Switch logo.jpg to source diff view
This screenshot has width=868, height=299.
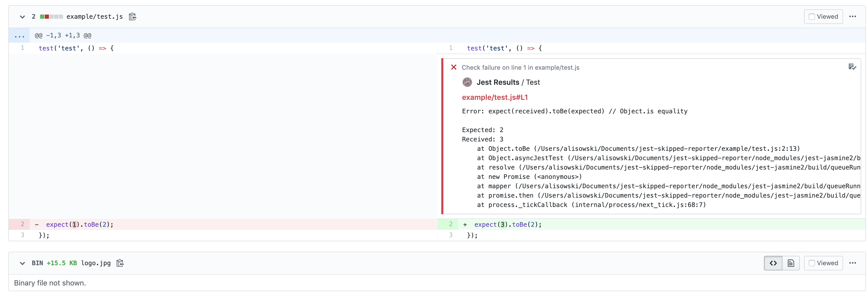point(773,263)
